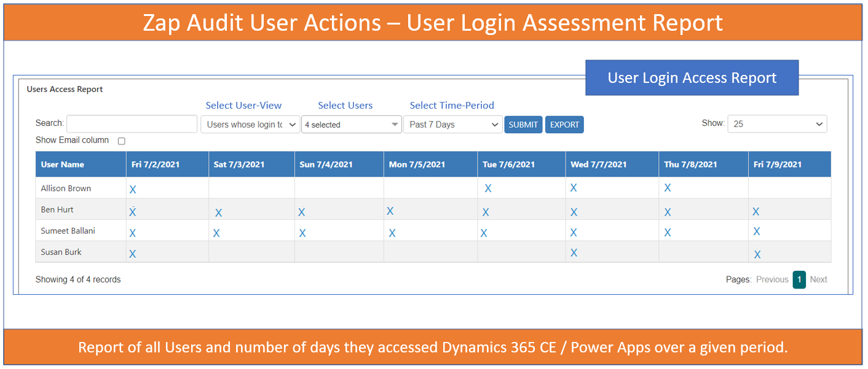Open the Show 25 records dropdown
Image resolution: width=868 pixels, height=369 pixels.
777,124
